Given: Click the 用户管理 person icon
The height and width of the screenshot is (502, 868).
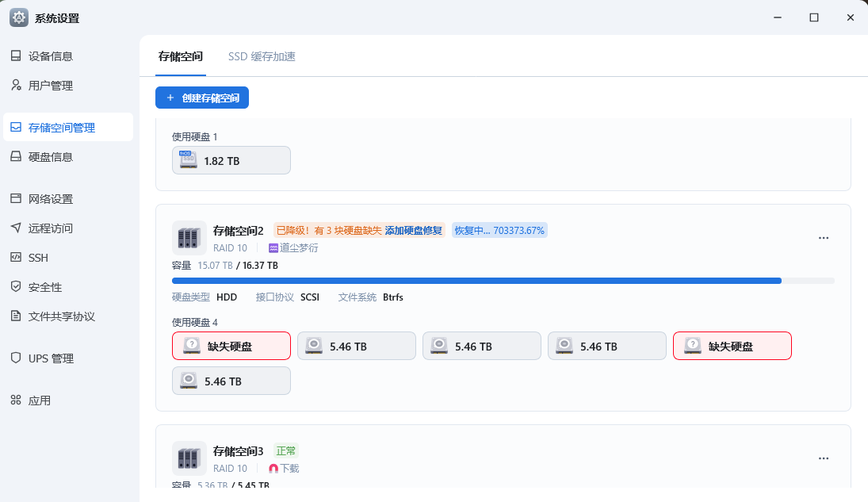Looking at the screenshot, I should (16, 85).
